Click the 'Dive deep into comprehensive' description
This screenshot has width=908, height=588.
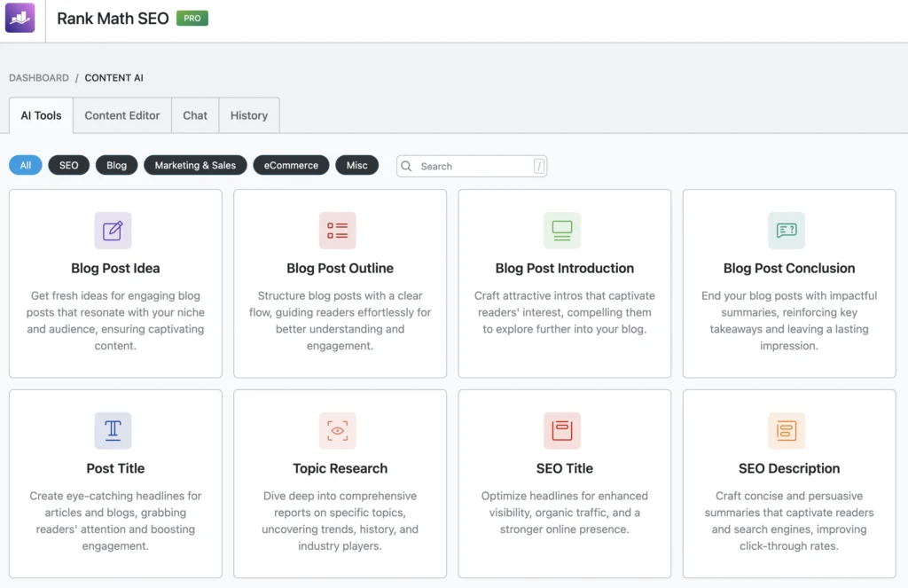coord(340,521)
